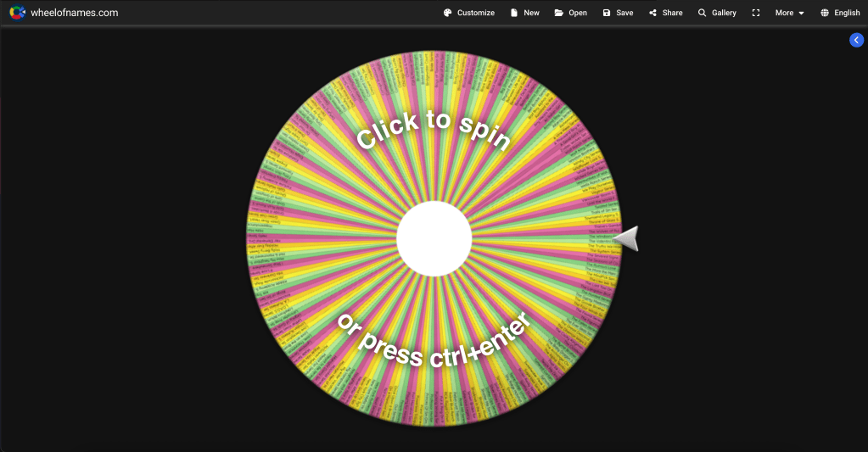Click the gray pointer arrow beside wheel
This screenshot has height=452, width=868.
626,239
